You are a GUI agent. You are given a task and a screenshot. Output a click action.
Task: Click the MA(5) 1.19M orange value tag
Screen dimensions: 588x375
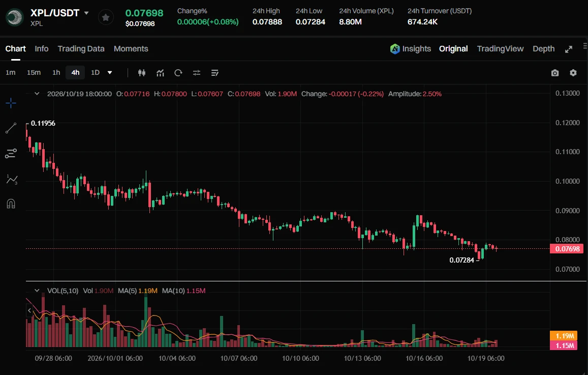tap(563, 336)
